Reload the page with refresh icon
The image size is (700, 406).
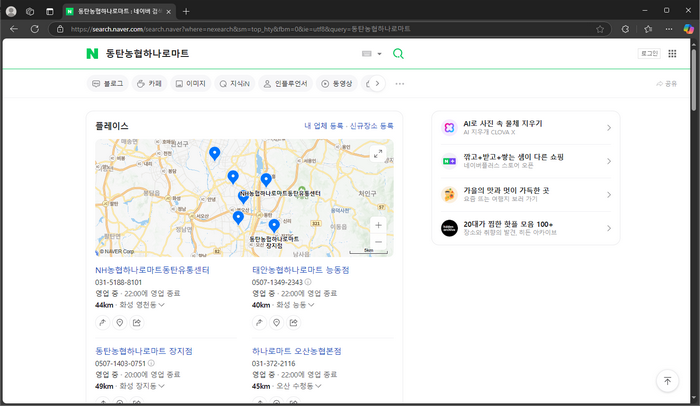tap(35, 29)
